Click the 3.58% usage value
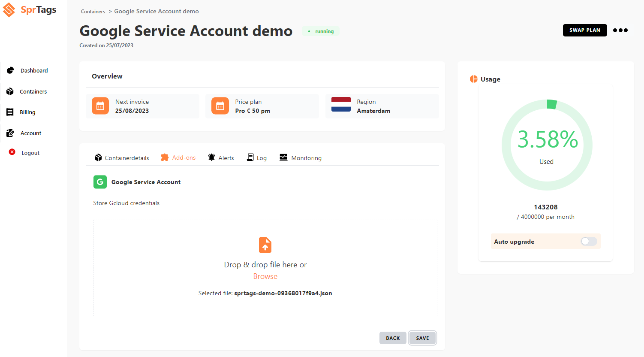644x357 pixels. click(548, 139)
